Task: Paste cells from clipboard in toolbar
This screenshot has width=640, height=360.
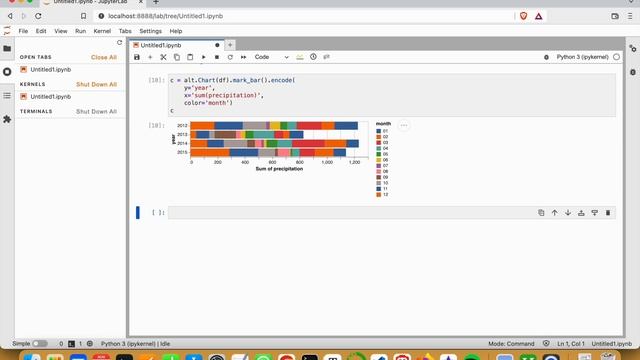Action: point(190,57)
